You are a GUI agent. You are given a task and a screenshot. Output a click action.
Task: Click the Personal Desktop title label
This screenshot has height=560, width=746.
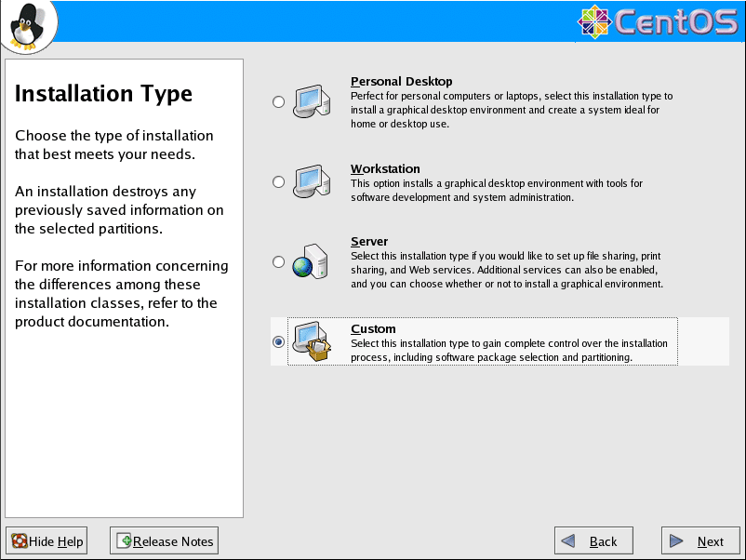coord(401,82)
